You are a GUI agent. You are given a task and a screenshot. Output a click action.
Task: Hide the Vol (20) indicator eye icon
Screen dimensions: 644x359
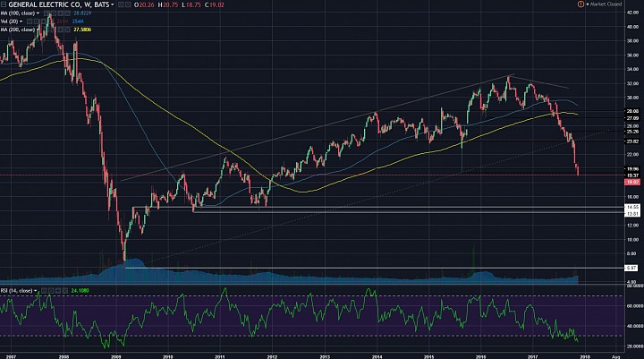(x=30, y=21)
